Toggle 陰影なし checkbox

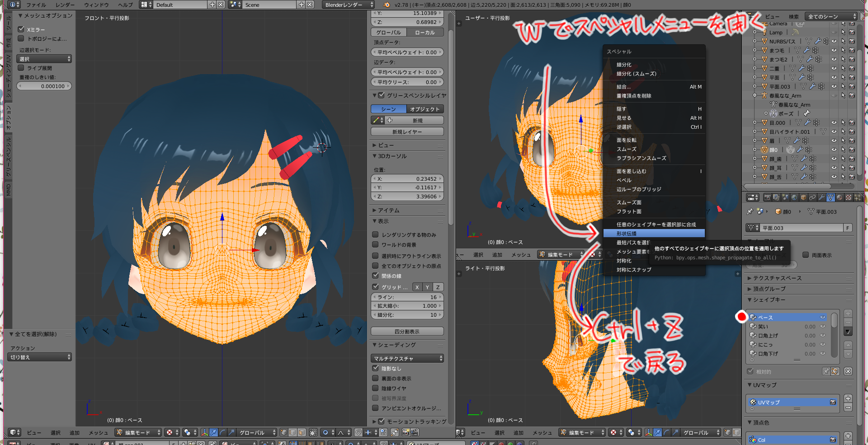tap(375, 368)
